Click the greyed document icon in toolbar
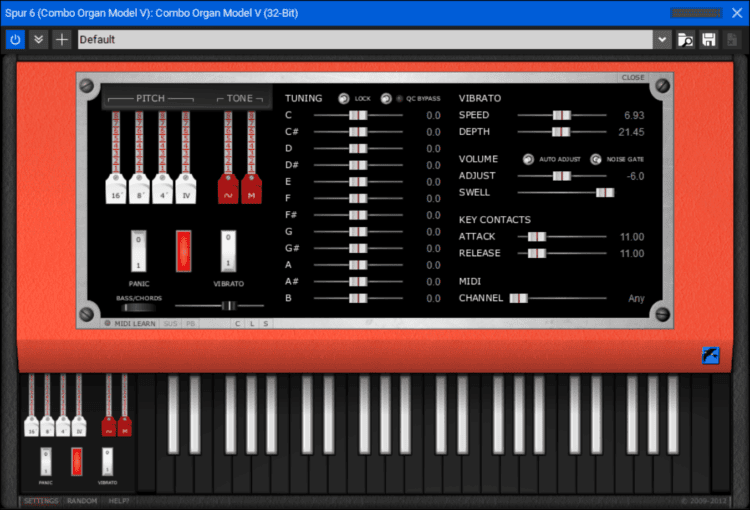750x510 pixels. point(732,39)
